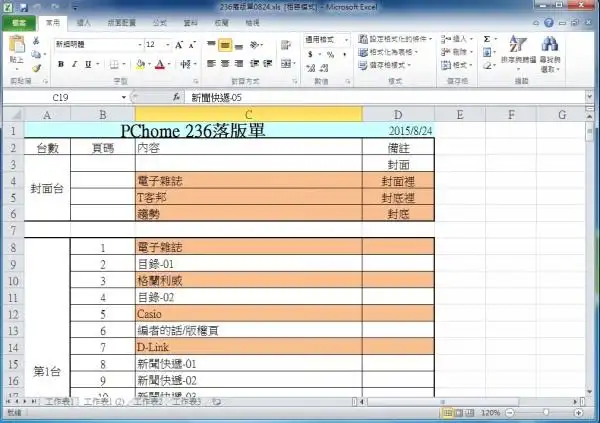The width and height of the screenshot is (600, 423).
Task: Open the number format dropdown
Action: (x=346, y=39)
